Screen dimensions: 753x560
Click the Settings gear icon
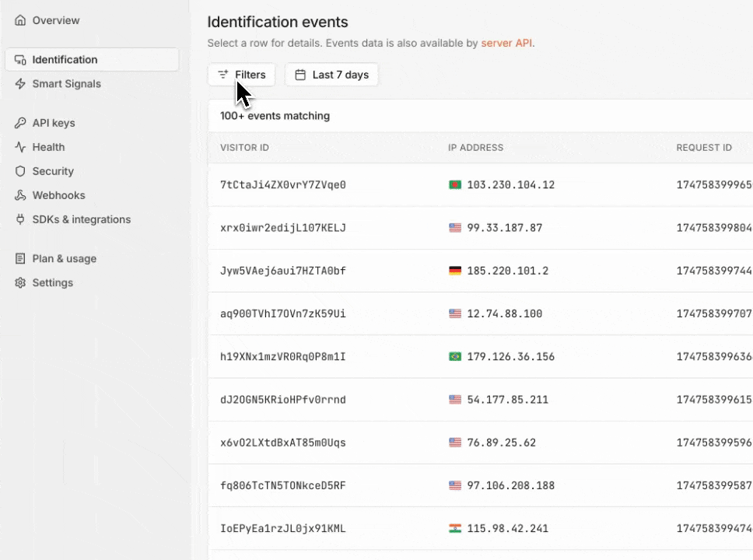click(x=20, y=283)
